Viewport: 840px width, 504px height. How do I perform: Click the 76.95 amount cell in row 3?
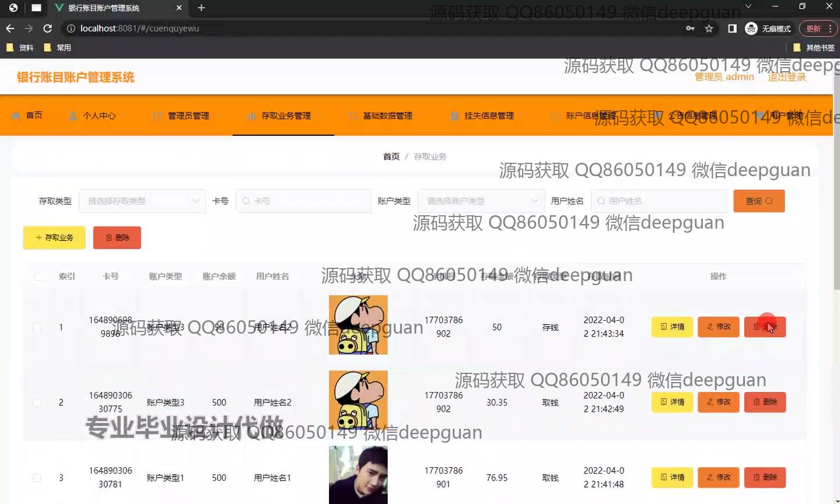497,478
